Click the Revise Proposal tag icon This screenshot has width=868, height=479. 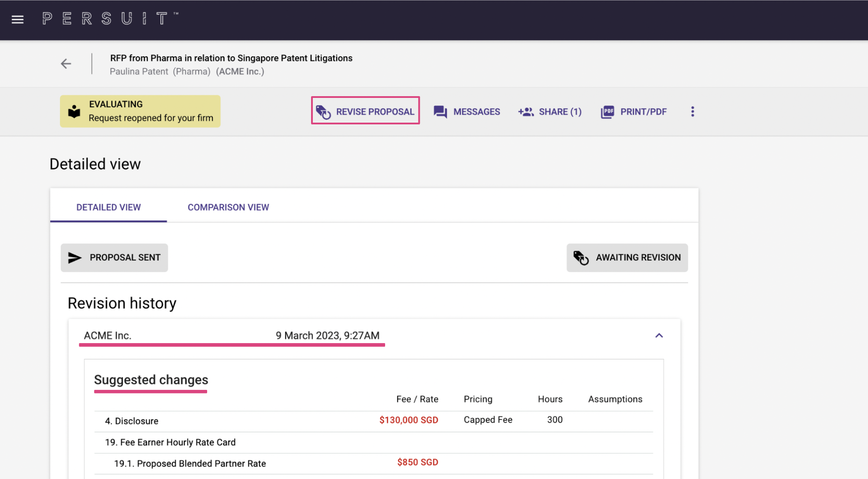click(x=323, y=112)
